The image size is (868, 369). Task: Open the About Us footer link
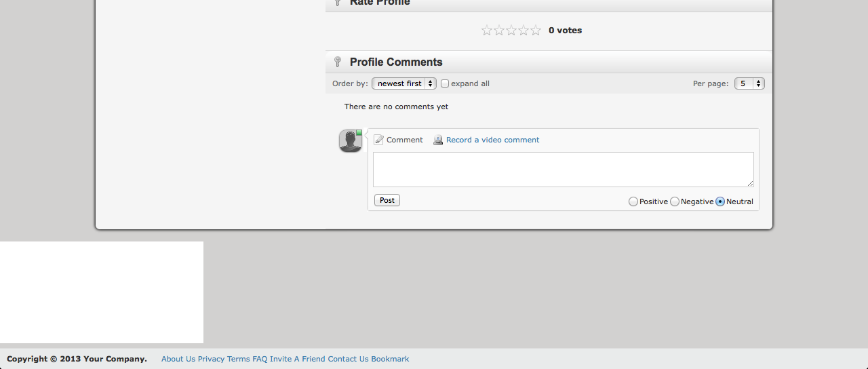(x=178, y=360)
